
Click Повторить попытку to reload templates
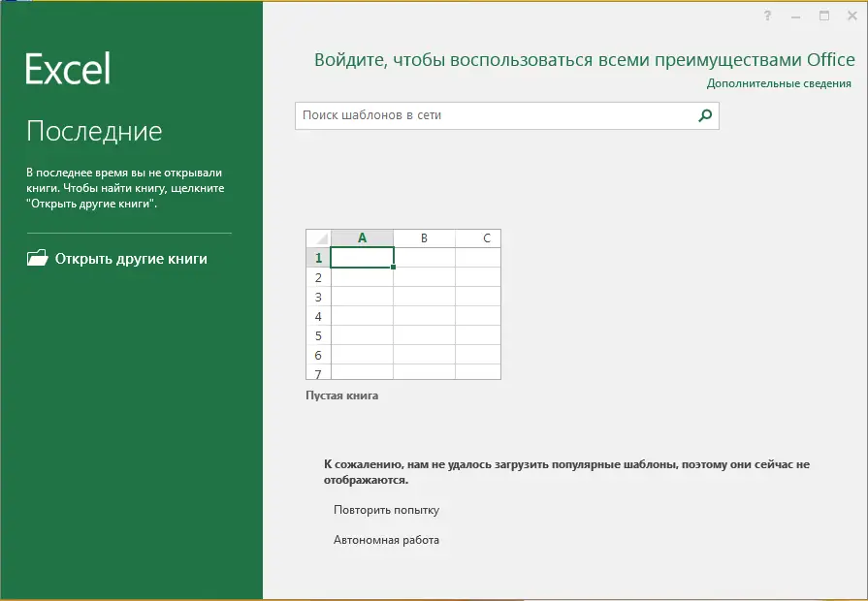click(388, 509)
